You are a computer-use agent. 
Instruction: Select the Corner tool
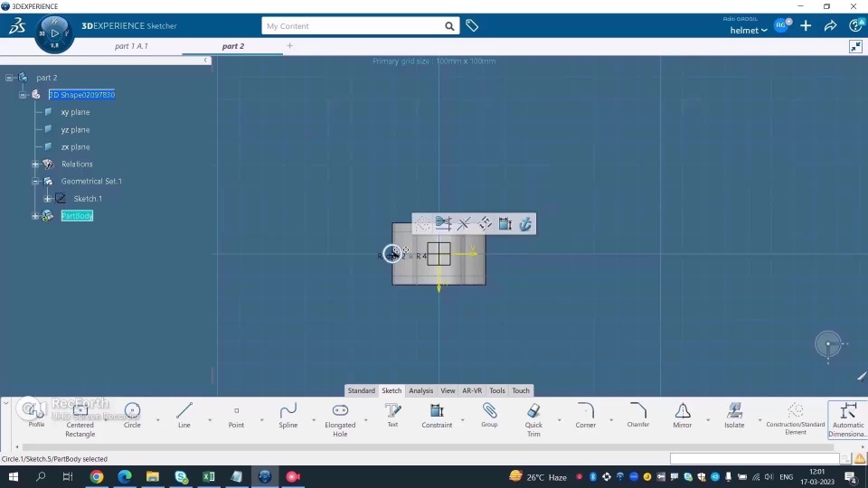[x=585, y=416]
